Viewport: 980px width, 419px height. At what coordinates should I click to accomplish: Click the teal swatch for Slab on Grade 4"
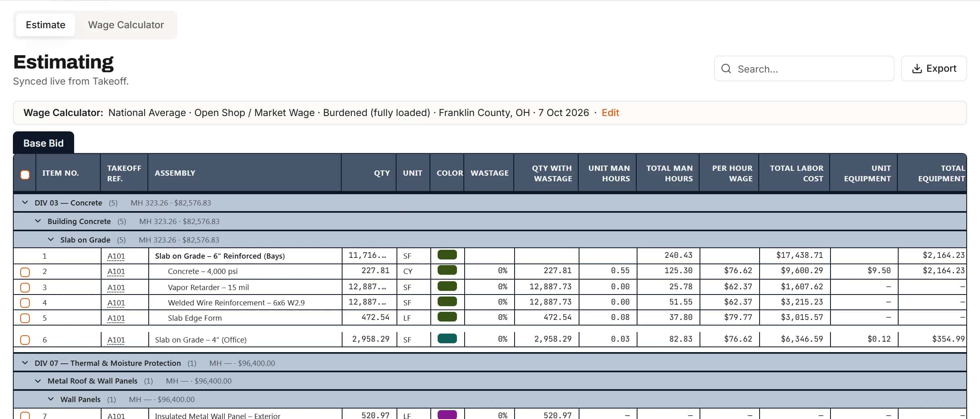pyautogui.click(x=447, y=338)
